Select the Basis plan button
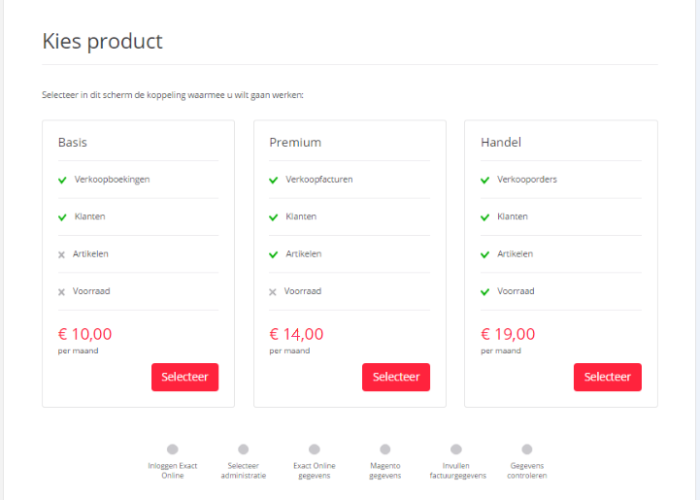 coord(185,377)
